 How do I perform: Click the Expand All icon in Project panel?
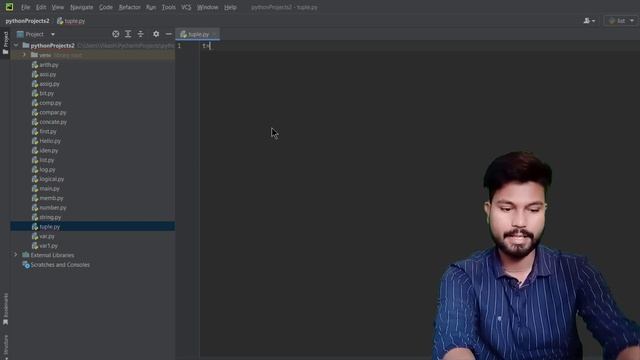(x=128, y=34)
